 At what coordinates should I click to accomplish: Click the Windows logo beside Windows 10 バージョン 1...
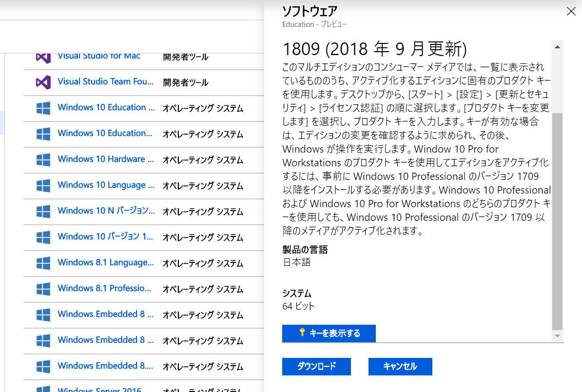point(43,237)
